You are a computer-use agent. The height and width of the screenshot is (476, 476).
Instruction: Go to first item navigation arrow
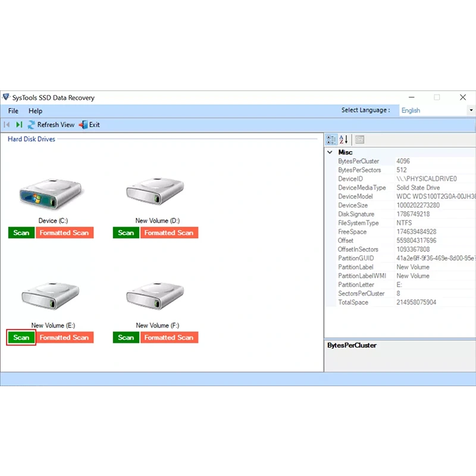tap(7, 124)
